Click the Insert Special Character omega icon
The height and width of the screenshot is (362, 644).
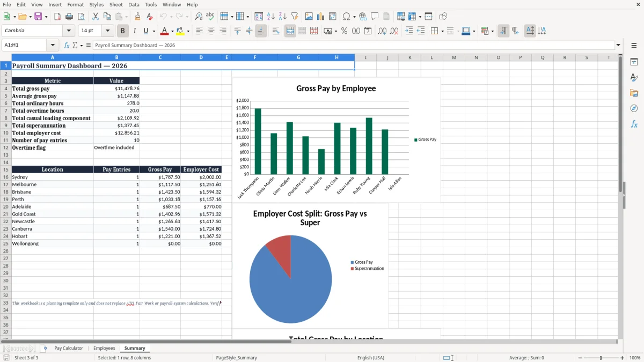[x=346, y=17]
